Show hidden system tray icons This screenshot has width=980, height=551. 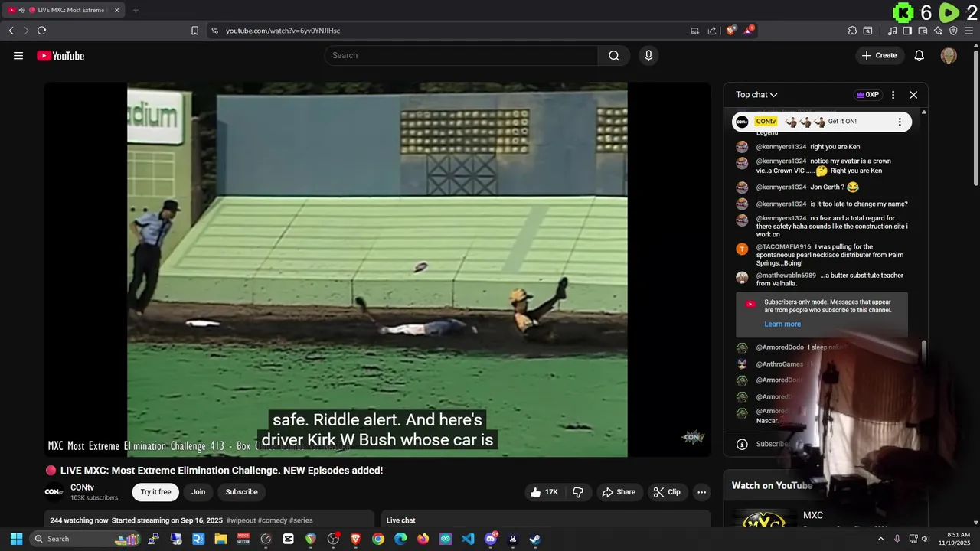pos(880,539)
